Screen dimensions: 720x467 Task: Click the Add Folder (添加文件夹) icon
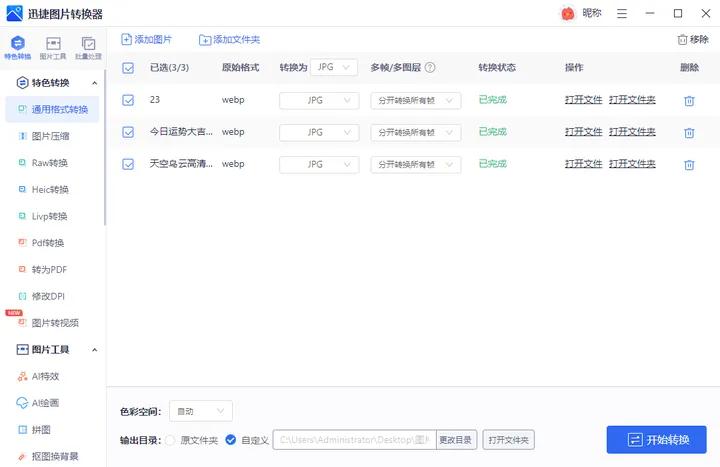[205, 39]
